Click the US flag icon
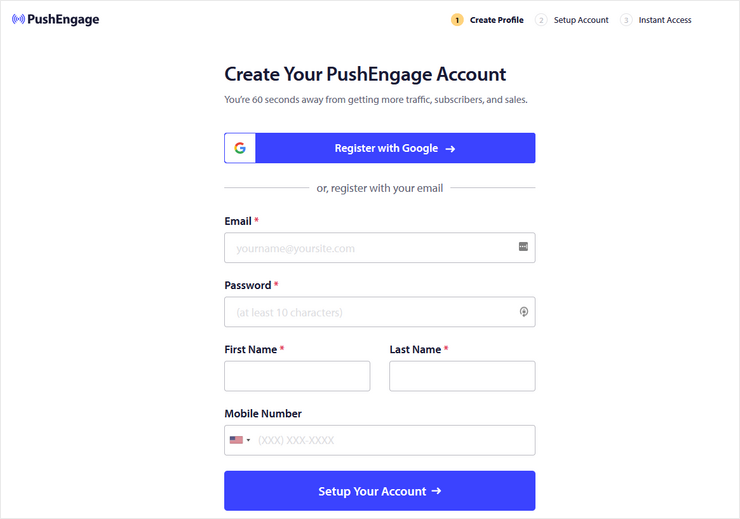 tap(236, 440)
